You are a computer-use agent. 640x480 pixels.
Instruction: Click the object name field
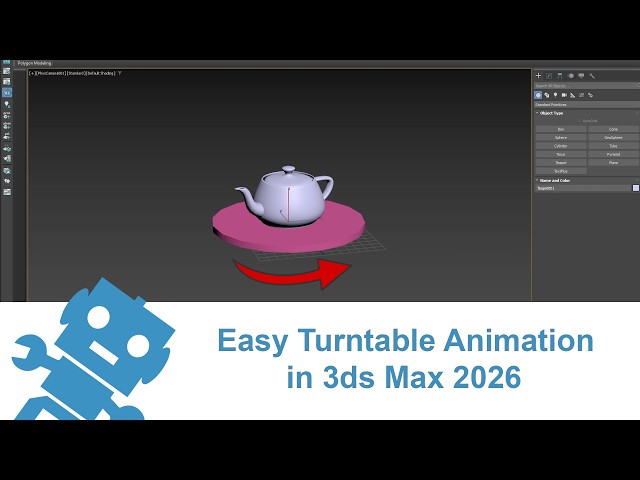click(x=583, y=188)
